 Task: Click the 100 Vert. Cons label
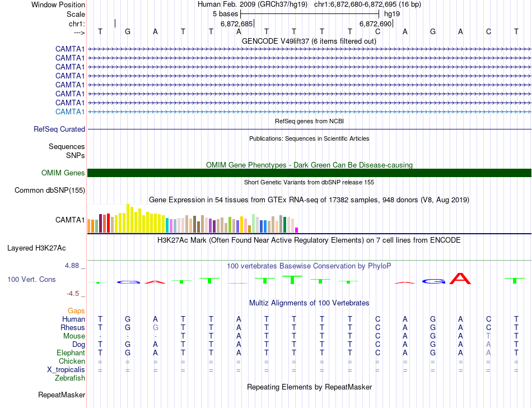click(x=31, y=279)
